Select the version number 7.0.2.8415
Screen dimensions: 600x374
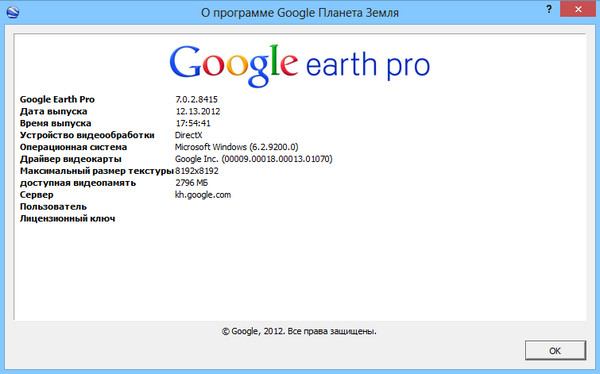(196, 100)
